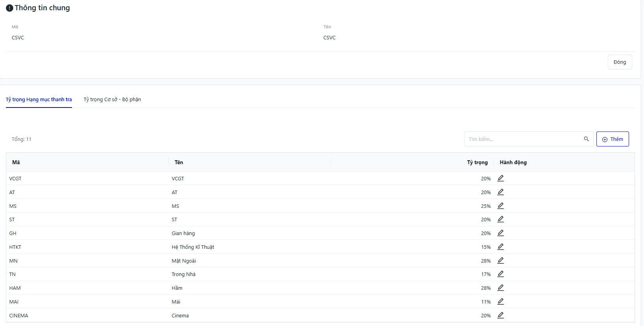Click the Tỷ trọng column header
Viewport: 644px width, 326px height.
tap(477, 162)
